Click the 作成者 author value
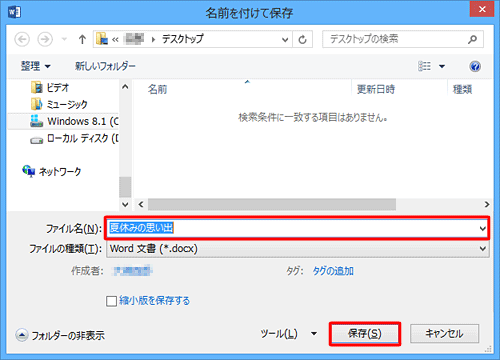 click(133, 271)
